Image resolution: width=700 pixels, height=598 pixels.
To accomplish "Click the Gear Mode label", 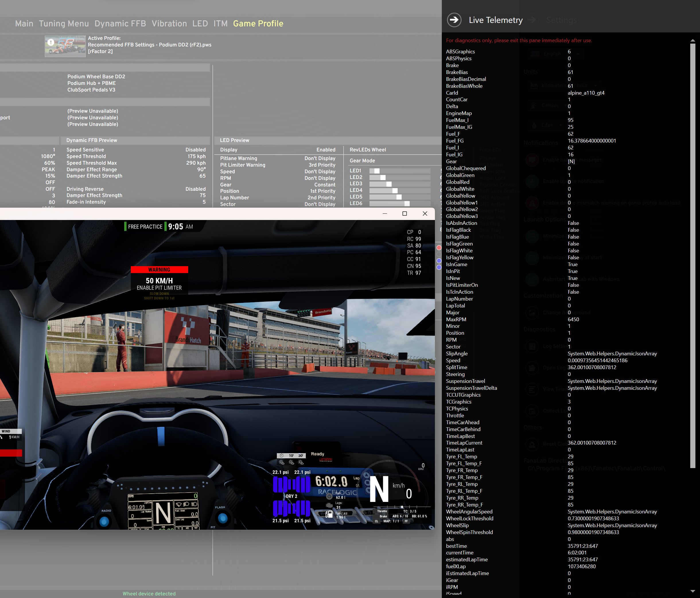I will (x=362, y=161).
